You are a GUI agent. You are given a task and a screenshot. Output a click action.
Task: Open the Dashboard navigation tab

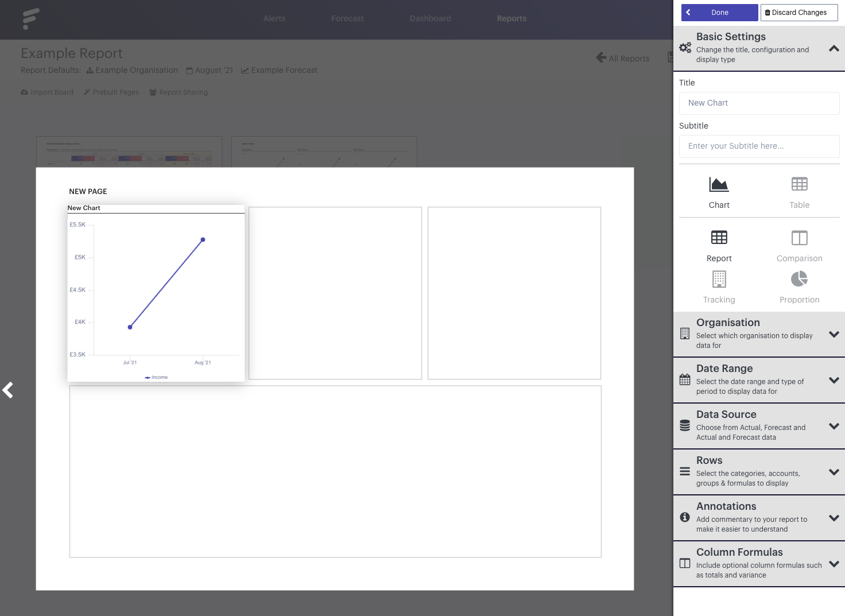[431, 18]
